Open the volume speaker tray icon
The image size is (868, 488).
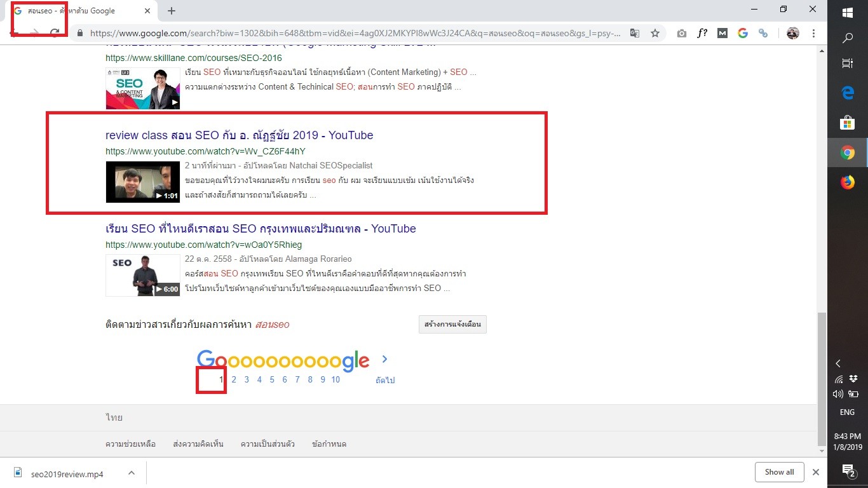click(x=839, y=395)
